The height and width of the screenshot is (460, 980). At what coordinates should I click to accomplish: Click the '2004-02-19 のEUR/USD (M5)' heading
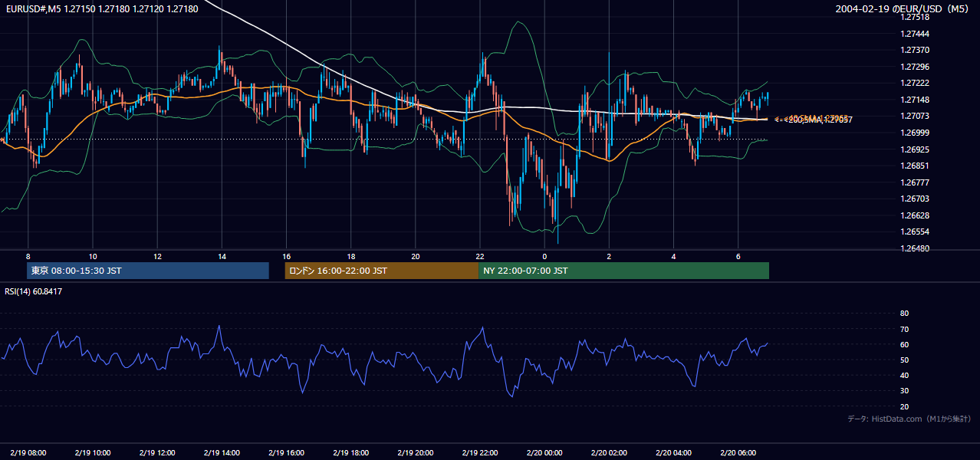[903, 8]
